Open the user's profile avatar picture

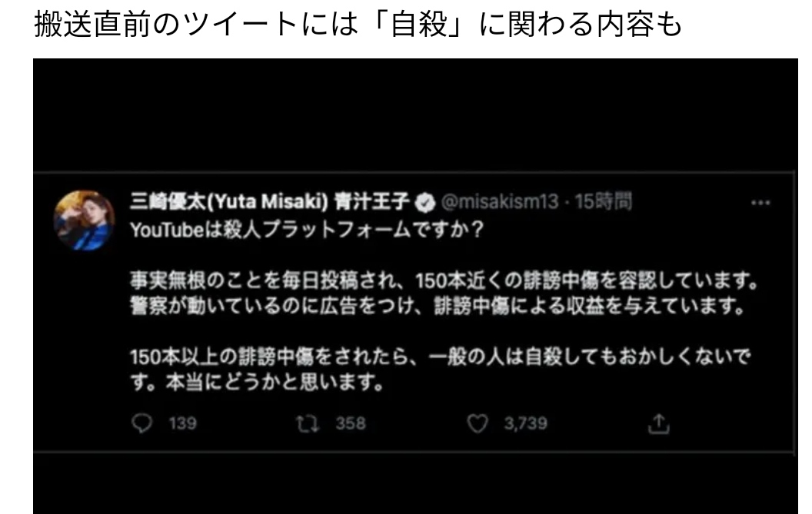tap(84, 221)
